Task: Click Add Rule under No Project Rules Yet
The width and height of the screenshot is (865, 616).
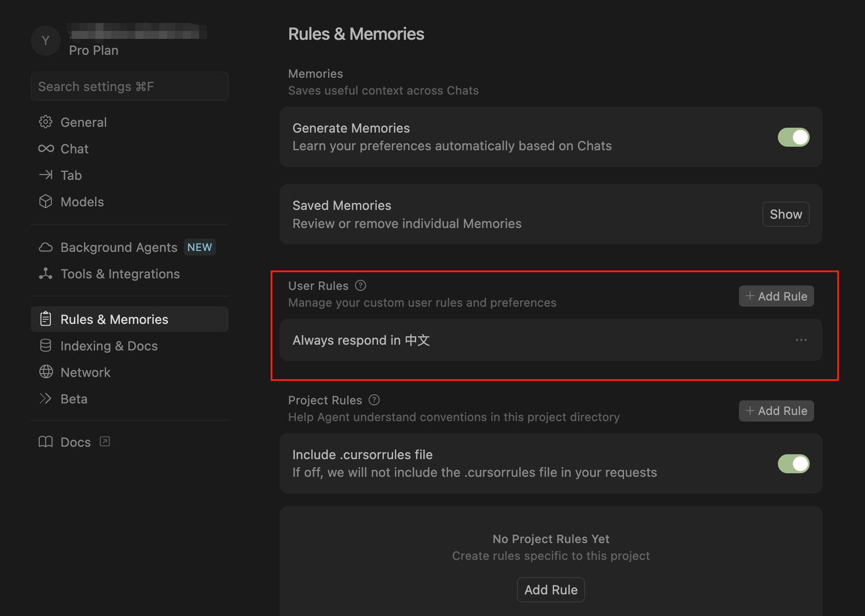Action: [x=551, y=589]
